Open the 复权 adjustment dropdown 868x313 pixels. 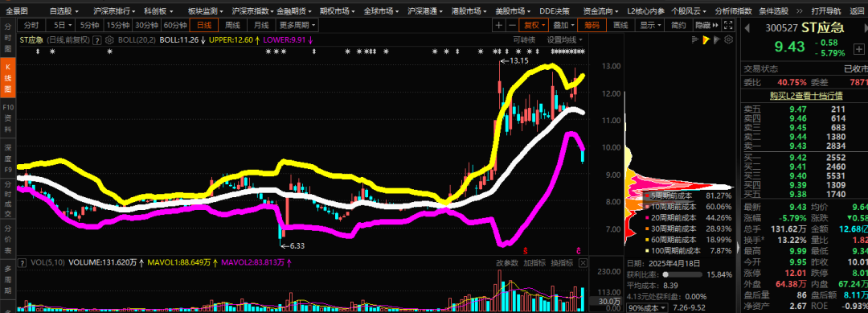(534, 25)
